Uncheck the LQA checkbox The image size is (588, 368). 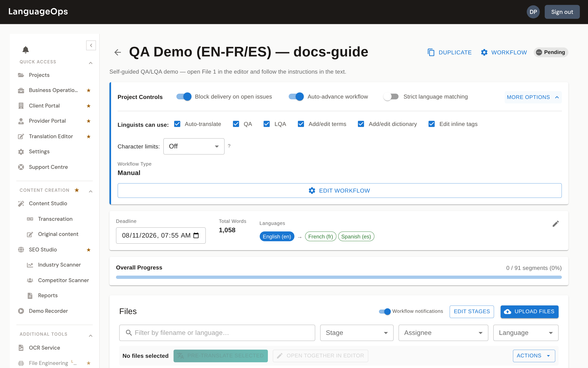(x=267, y=124)
